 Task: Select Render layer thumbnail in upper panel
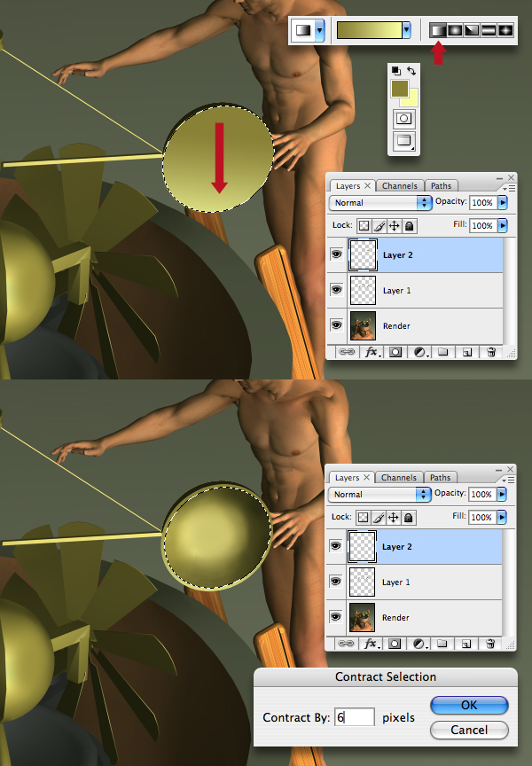(363, 326)
